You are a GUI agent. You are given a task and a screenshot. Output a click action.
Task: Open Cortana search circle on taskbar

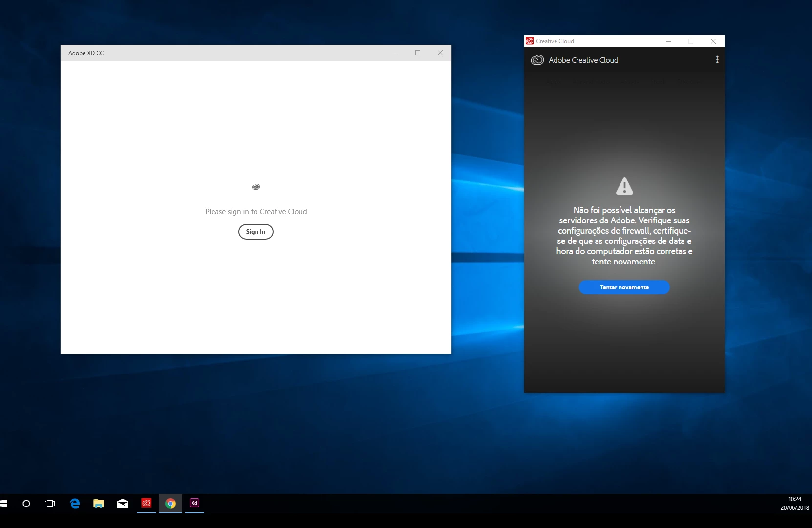pyautogui.click(x=26, y=503)
